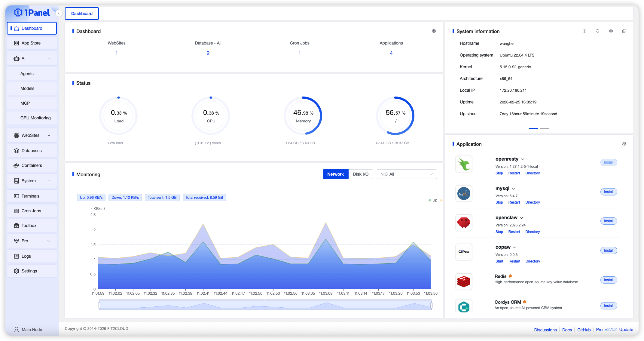The width and height of the screenshot is (644, 341).
Task: Select GPU Monitoring in the AI menu
Action: click(36, 118)
